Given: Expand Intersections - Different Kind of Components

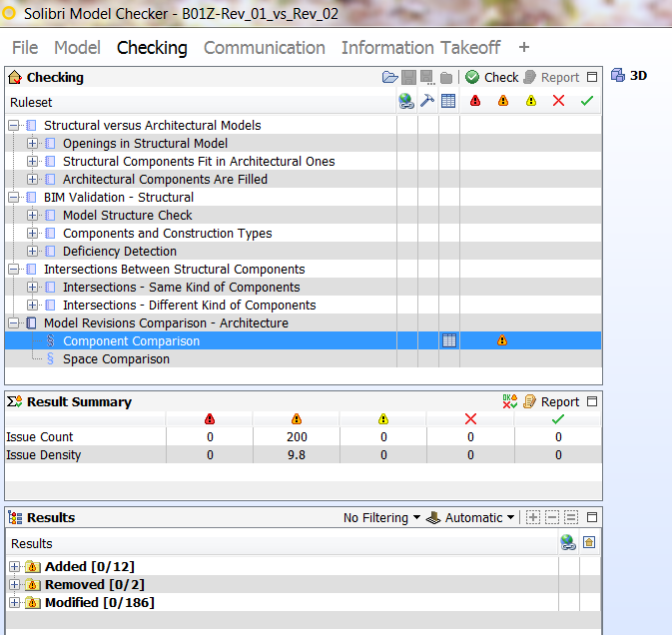Looking at the screenshot, I should (x=32, y=306).
